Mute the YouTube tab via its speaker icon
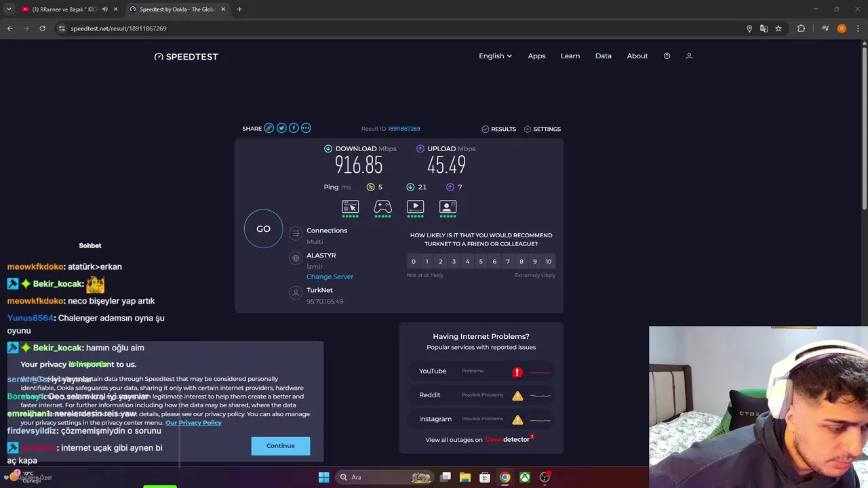This screenshot has height=488, width=868. coord(104,9)
